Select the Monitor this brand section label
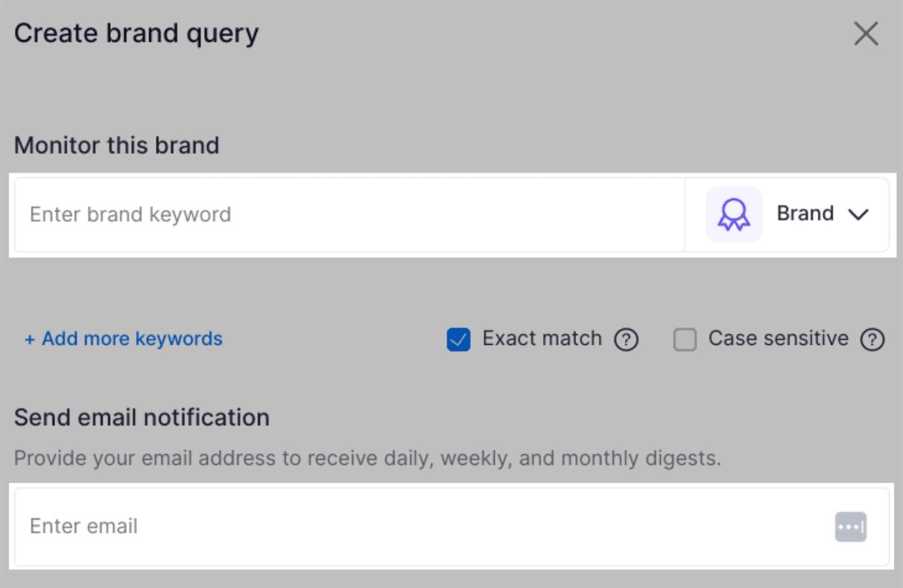This screenshot has width=903, height=588. [x=117, y=145]
